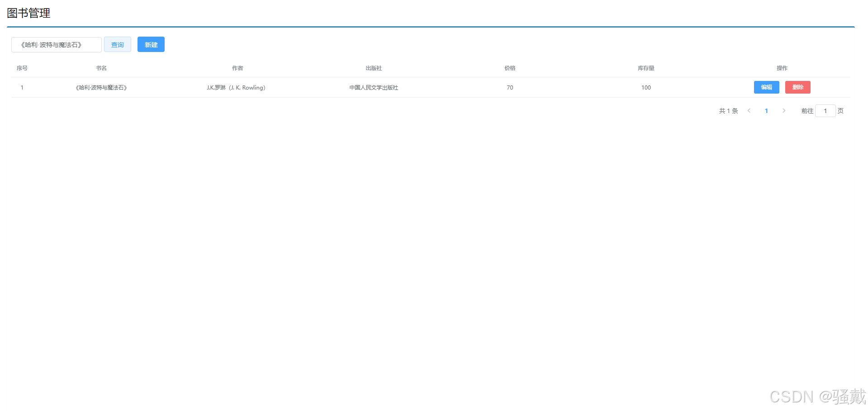
Task: Click the 查询 search button
Action: point(117,44)
